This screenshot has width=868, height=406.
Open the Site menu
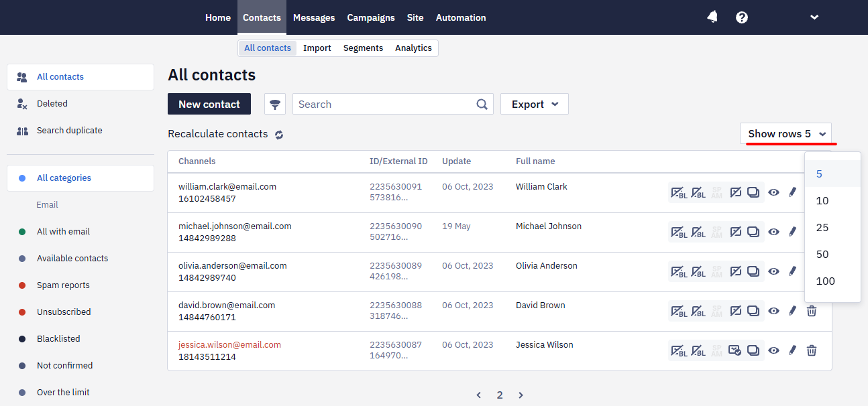(x=415, y=17)
